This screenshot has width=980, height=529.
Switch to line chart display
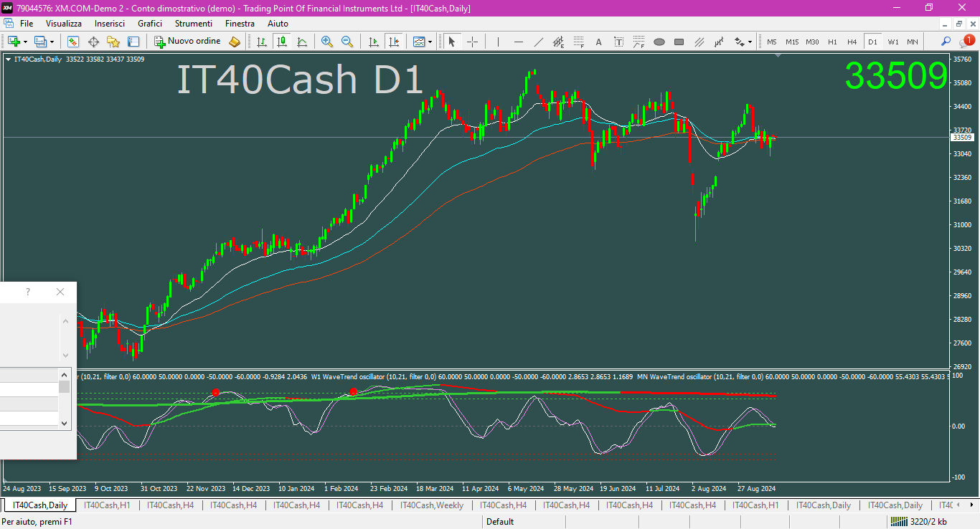pos(302,42)
